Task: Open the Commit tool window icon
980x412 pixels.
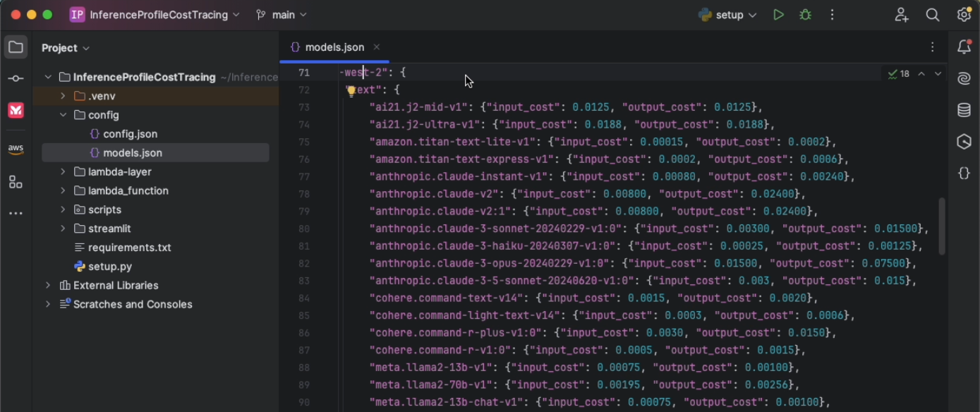Action: click(16, 78)
